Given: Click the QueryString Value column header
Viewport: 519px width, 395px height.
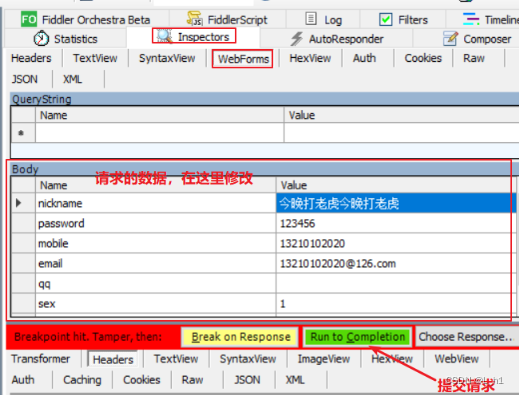Looking at the screenshot, I should (401, 115).
